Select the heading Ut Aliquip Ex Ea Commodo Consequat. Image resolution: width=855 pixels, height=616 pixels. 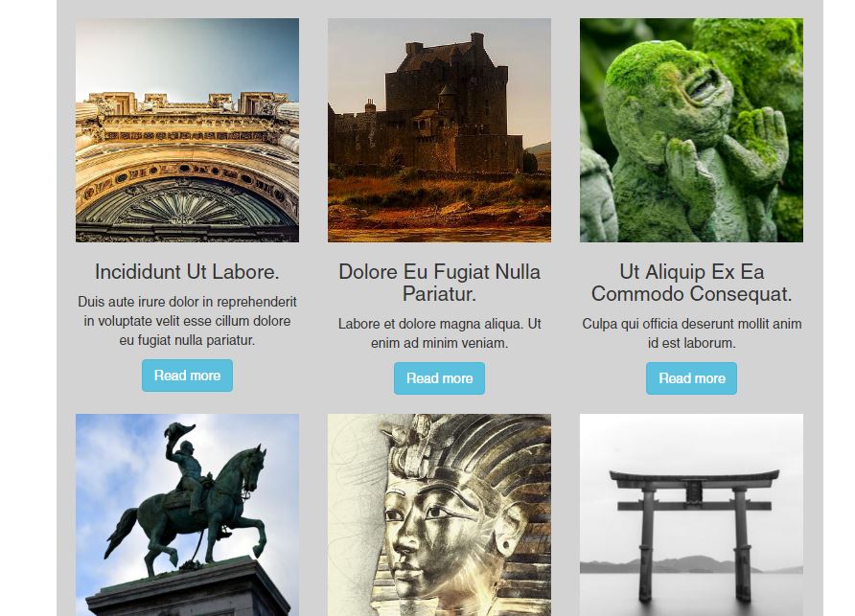pyautogui.click(x=691, y=283)
